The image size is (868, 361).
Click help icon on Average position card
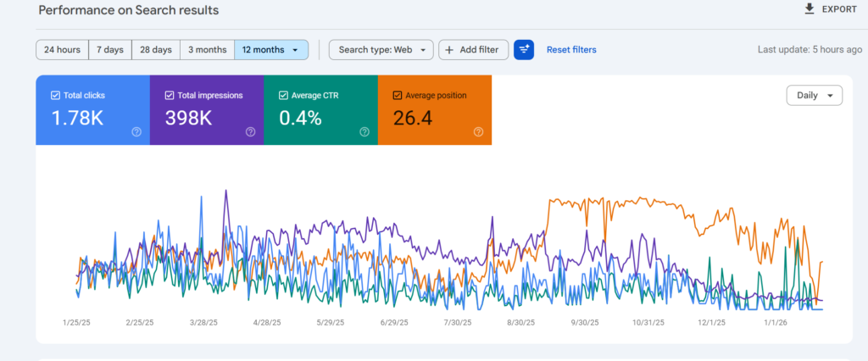point(478,131)
